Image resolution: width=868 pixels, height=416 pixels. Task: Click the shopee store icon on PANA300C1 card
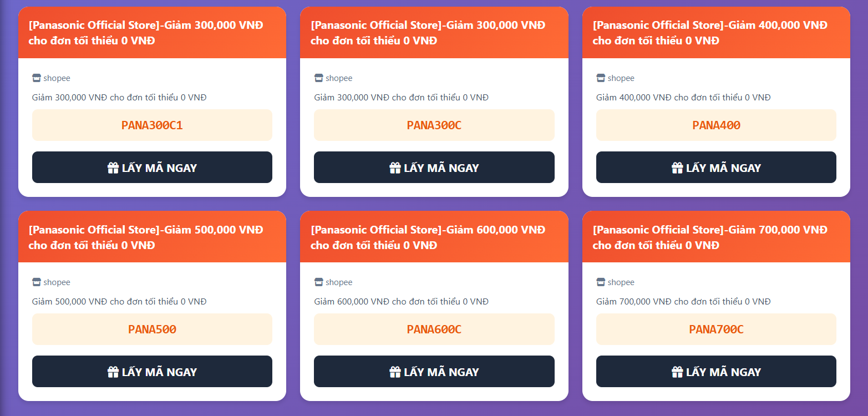pyautogui.click(x=37, y=78)
